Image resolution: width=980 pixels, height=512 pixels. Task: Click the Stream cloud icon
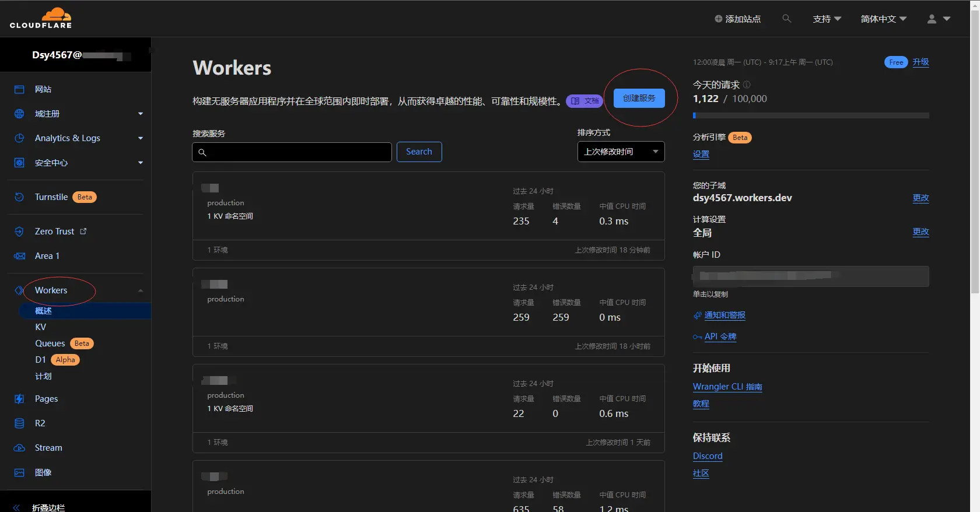(19, 448)
